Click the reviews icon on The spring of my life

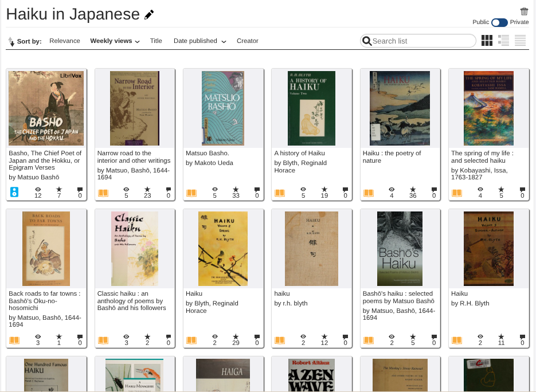coord(522,190)
